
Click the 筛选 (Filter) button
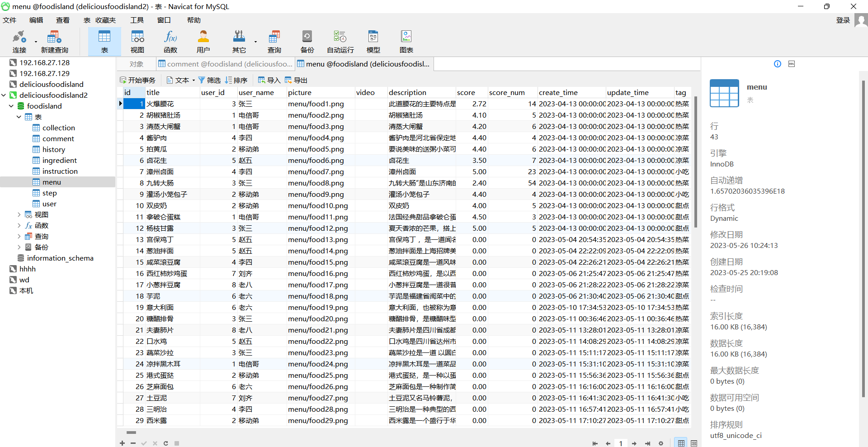point(210,80)
